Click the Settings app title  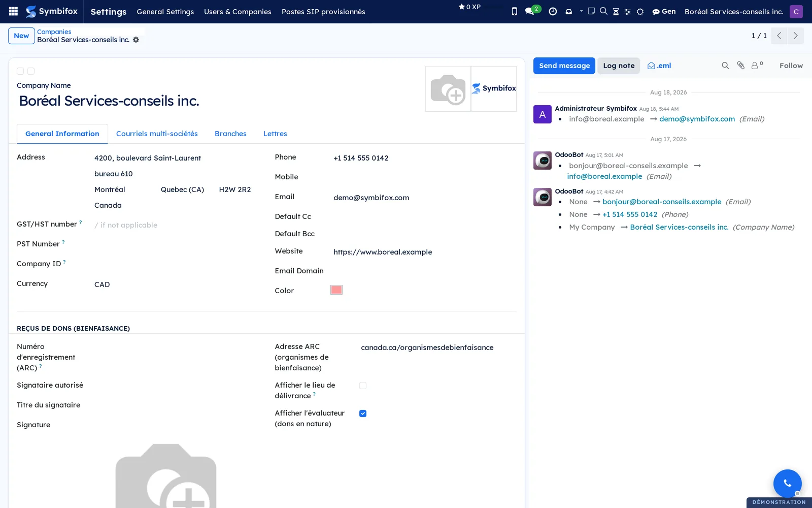(x=108, y=12)
